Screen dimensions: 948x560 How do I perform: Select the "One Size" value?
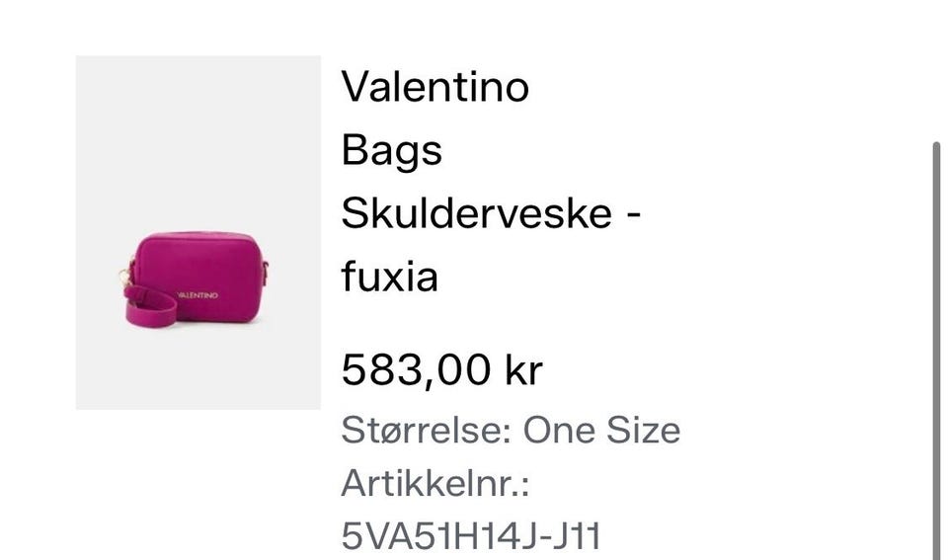coord(601,431)
